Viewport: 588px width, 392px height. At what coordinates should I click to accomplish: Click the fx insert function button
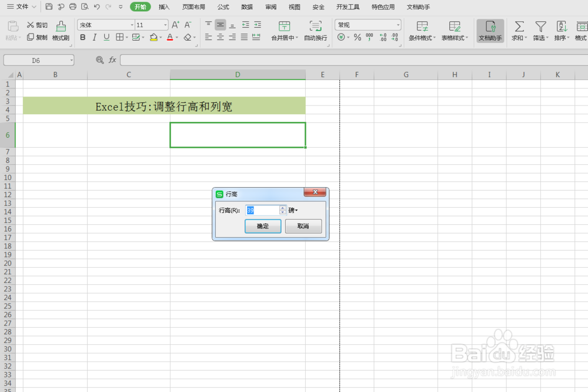pos(112,59)
